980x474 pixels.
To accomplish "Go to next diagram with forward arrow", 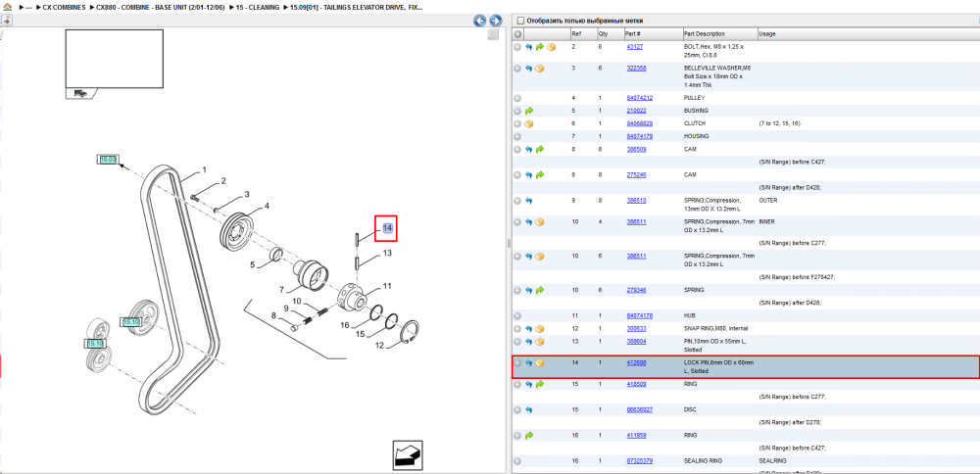I will click(x=495, y=21).
